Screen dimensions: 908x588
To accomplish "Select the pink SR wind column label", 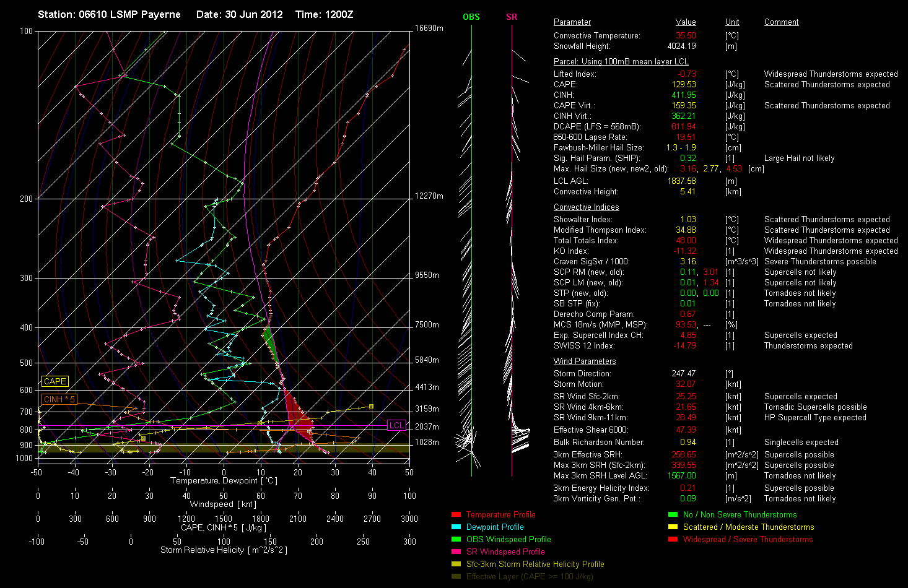I will (512, 17).
